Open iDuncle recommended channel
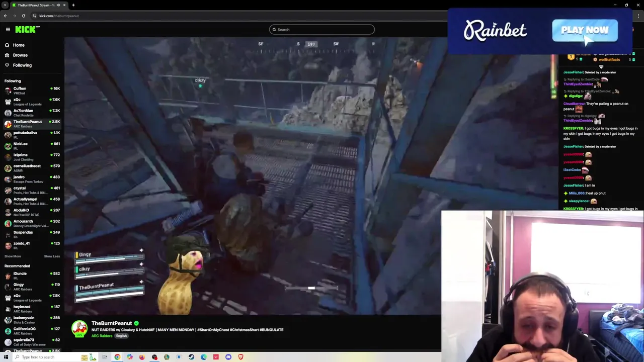The width and height of the screenshot is (644, 362). point(32,276)
